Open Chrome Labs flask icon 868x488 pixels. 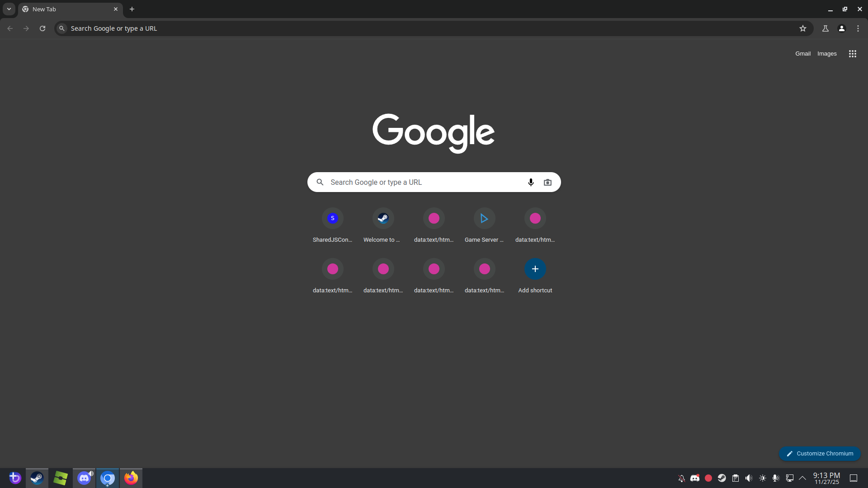point(825,28)
